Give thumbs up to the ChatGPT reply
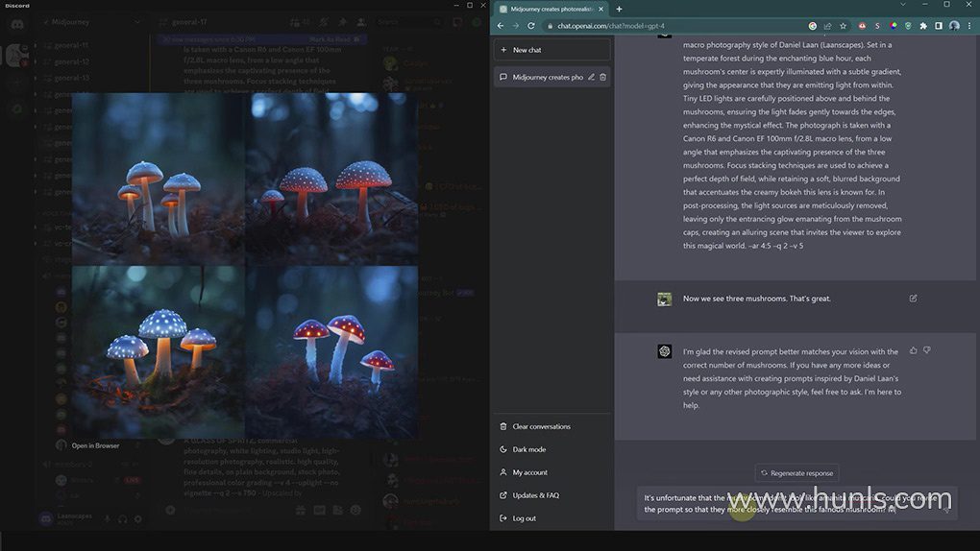The width and height of the screenshot is (980, 551). click(913, 350)
